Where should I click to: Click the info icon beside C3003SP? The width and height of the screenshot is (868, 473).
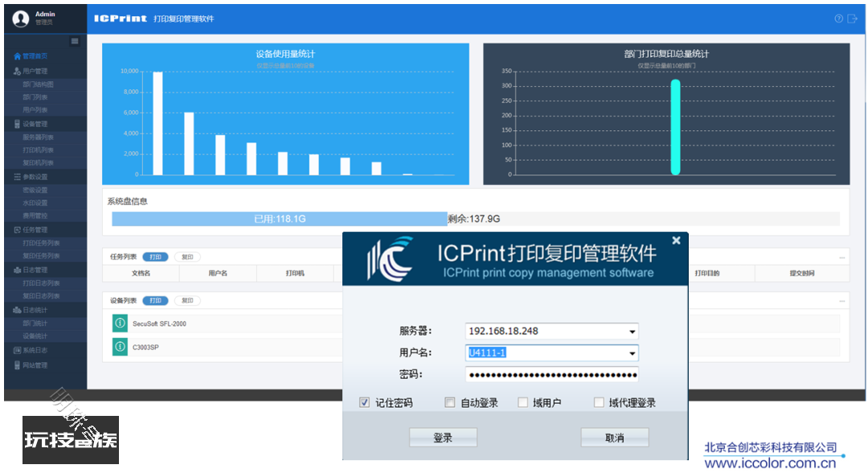point(120,348)
